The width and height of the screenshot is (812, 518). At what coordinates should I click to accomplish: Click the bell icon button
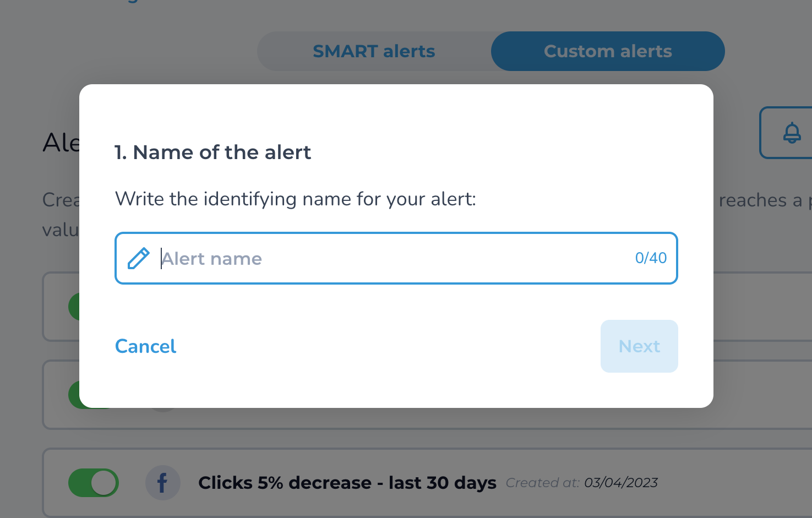pyautogui.click(x=791, y=133)
